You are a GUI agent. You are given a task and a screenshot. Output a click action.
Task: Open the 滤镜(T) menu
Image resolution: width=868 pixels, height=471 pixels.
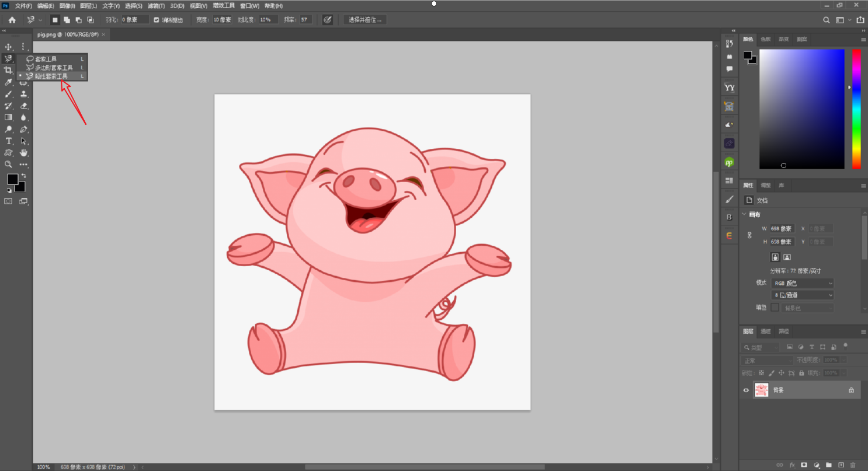[156, 6]
